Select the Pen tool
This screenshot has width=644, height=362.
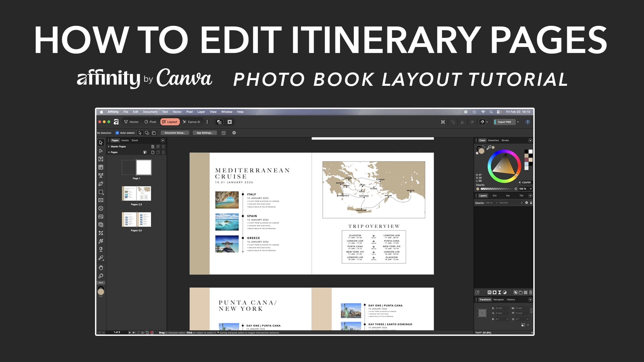(x=101, y=184)
